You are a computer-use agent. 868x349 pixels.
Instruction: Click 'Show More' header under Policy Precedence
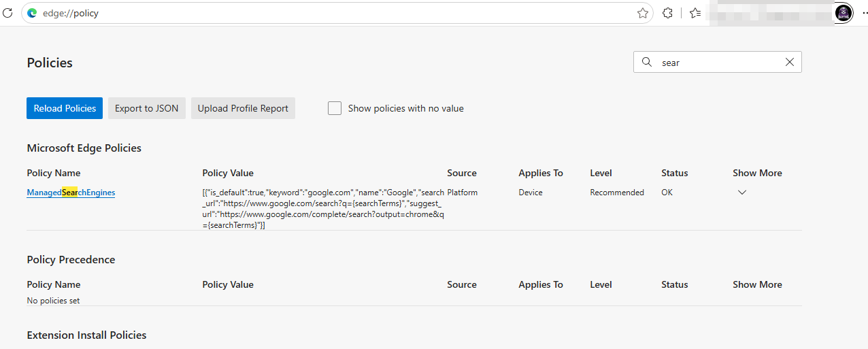(758, 284)
